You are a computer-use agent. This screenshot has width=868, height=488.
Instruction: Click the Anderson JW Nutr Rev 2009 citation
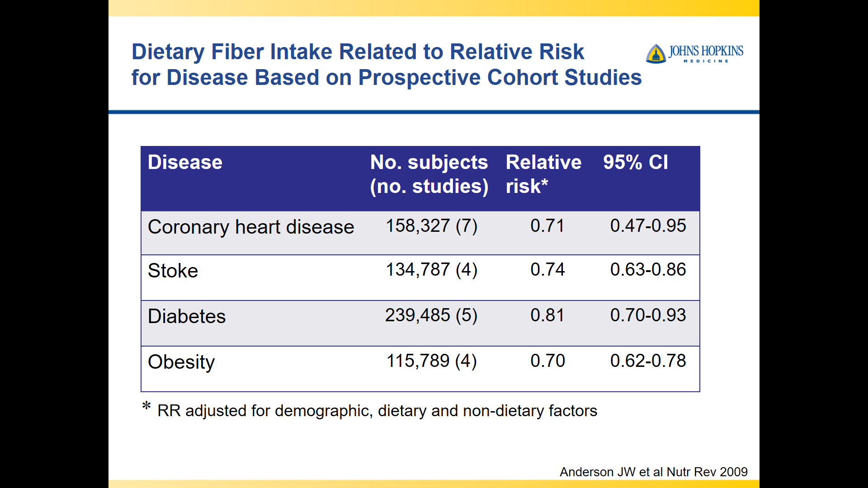click(653, 472)
